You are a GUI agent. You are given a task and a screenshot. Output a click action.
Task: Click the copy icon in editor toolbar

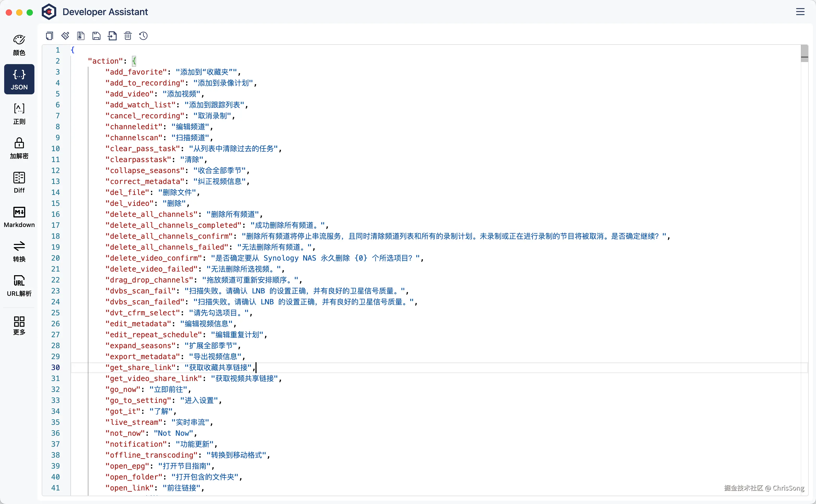coord(49,36)
